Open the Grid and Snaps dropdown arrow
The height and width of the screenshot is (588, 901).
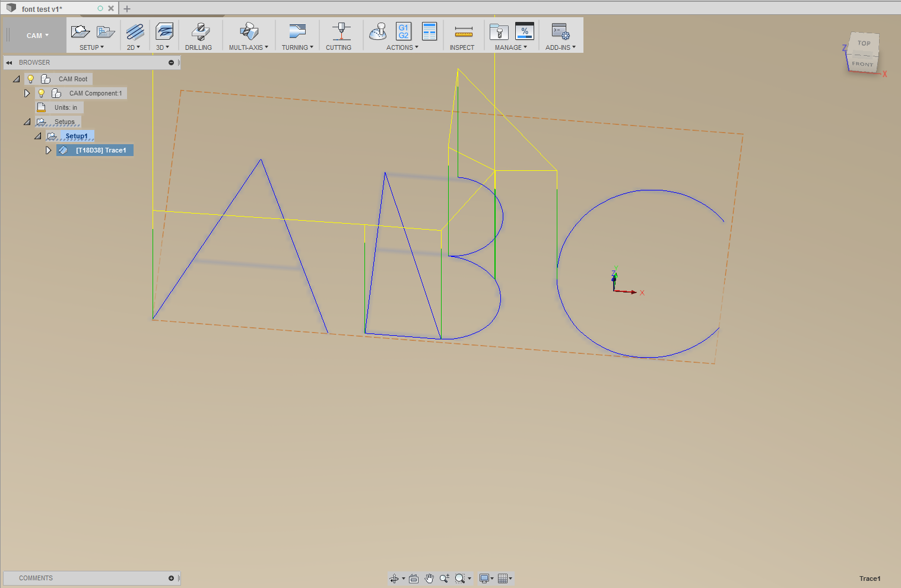[510, 579]
